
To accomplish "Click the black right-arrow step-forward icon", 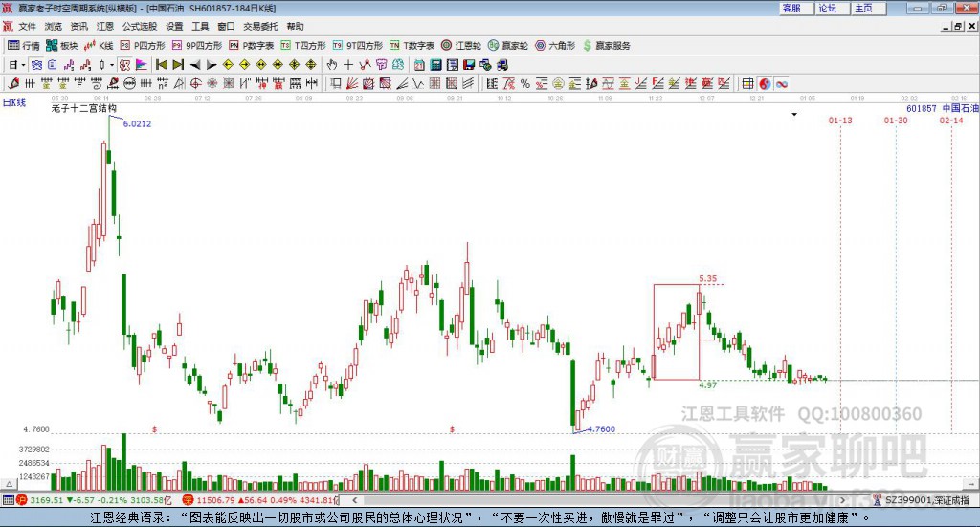I will [212, 65].
